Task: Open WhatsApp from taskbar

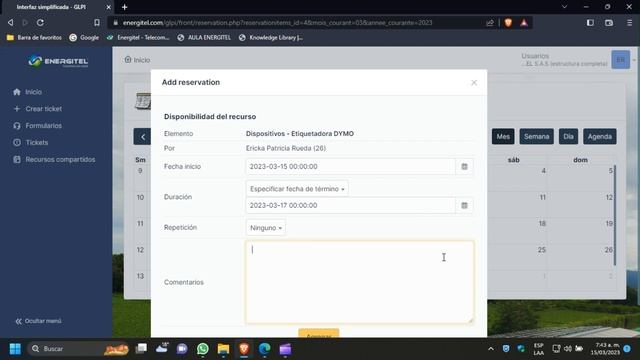Action: 203,349
